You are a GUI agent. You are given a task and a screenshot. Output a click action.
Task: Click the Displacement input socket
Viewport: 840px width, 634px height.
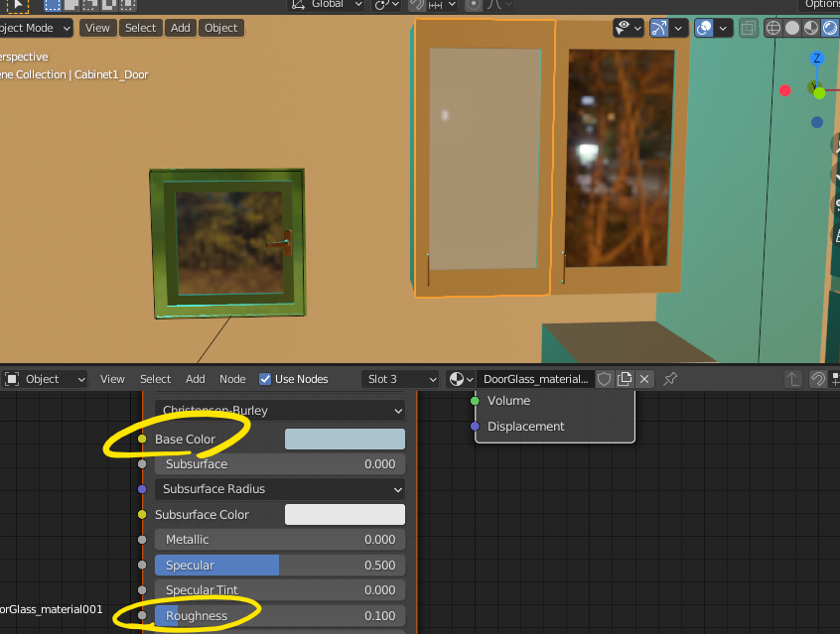pos(475,427)
